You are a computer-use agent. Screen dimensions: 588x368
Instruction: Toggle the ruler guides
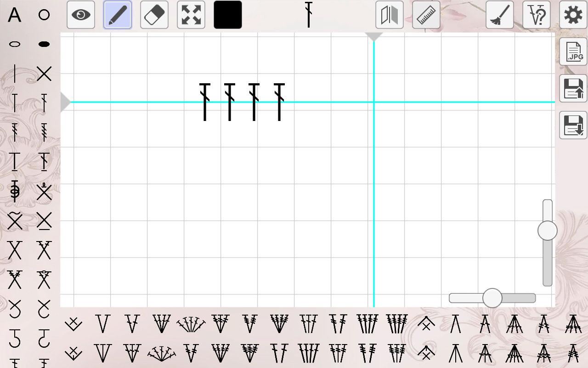[426, 15]
